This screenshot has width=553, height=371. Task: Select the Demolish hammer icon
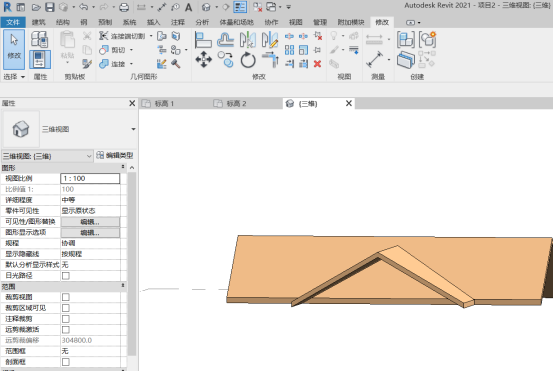click(176, 64)
